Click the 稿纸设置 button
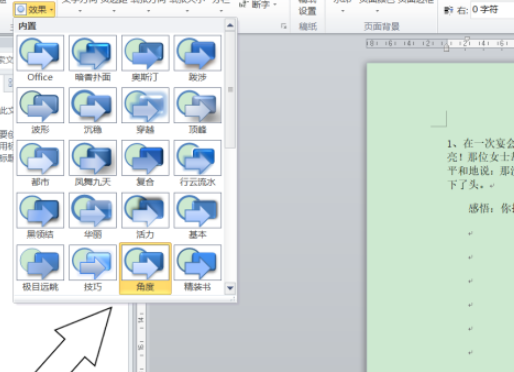Screen dimensions: 514x372 tap(307, 7)
